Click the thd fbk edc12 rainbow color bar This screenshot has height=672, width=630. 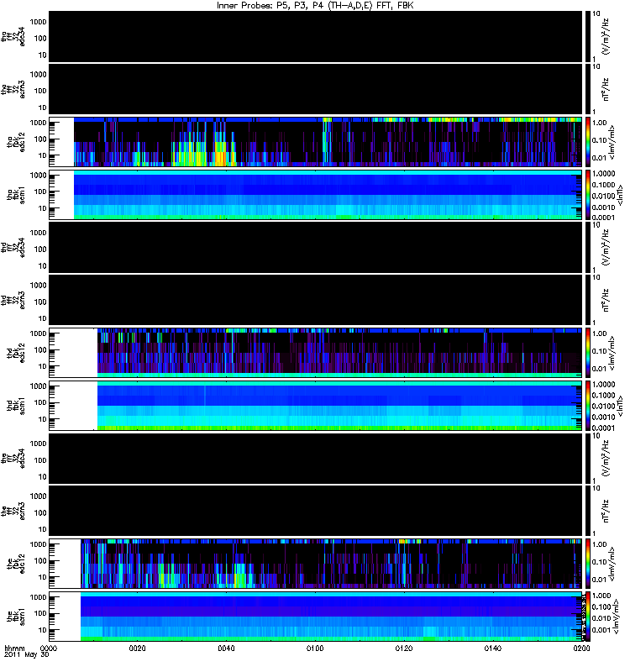[x=587, y=353]
